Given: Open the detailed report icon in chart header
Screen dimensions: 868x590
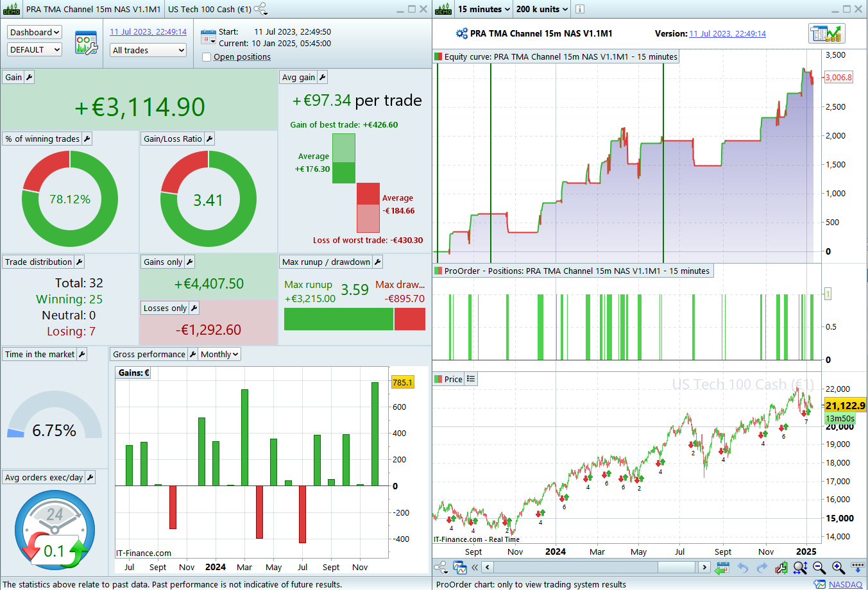Looking at the screenshot, I should 826,33.
